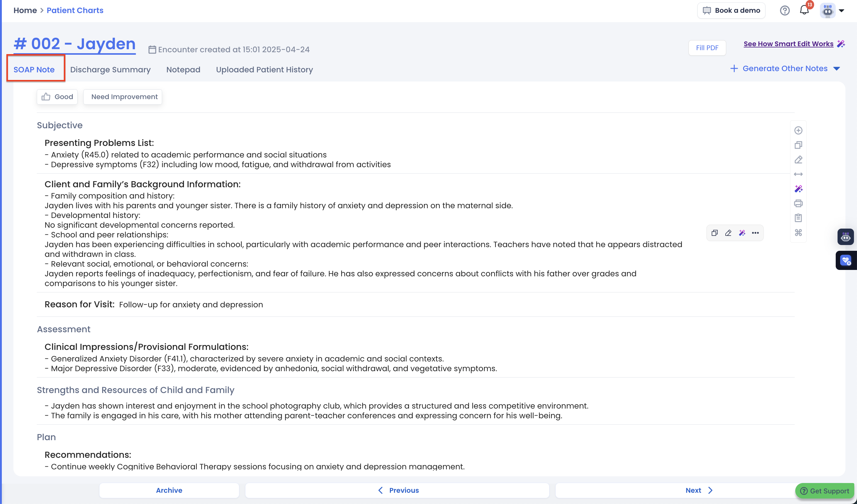Open the Uploaded Patient History tab
The image size is (857, 504).
pos(264,70)
